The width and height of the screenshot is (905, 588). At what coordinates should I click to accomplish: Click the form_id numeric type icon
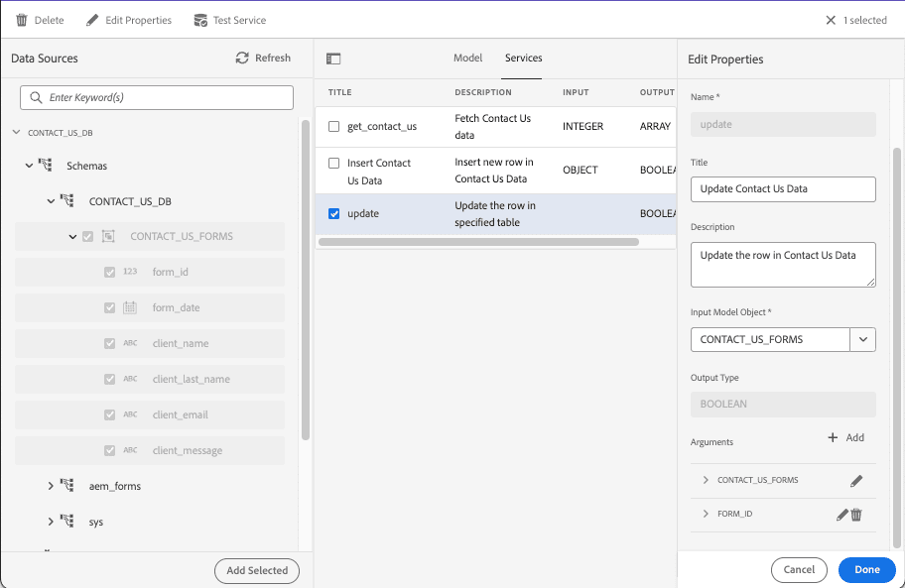[130, 272]
